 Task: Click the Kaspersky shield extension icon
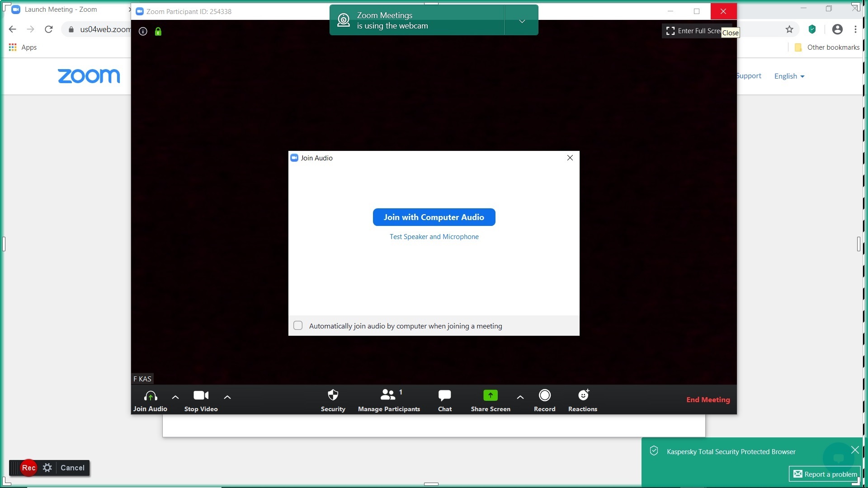pyautogui.click(x=812, y=29)
